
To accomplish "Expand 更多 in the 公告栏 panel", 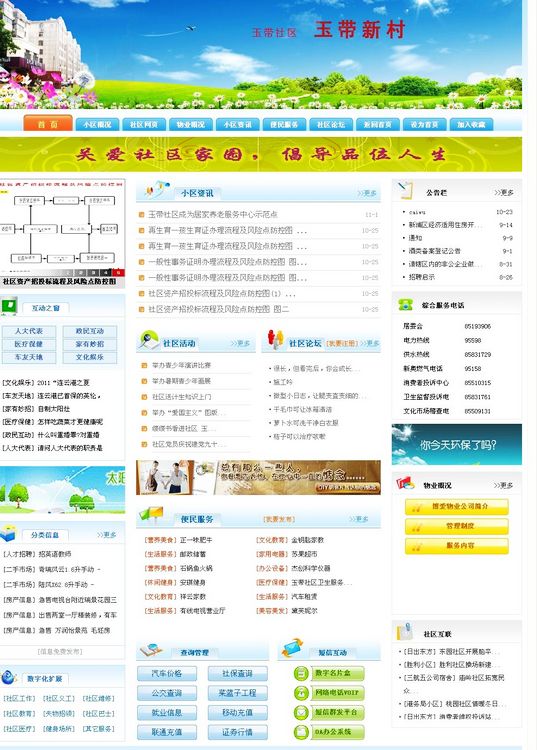I will [504, 192].
